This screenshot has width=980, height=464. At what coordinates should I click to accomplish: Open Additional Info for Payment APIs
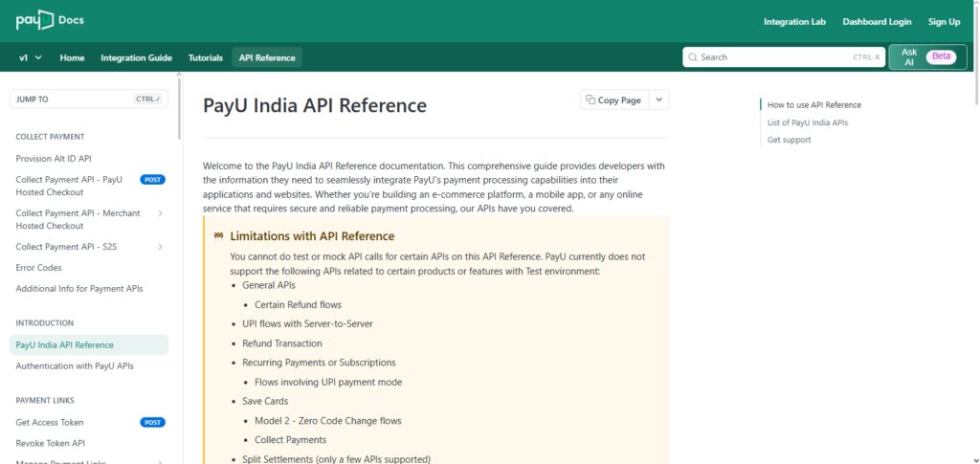click(x=79, y=289)
